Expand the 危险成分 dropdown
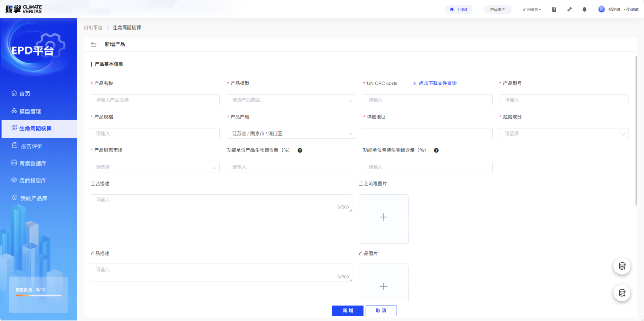The image size is (644, 321). 564,133
